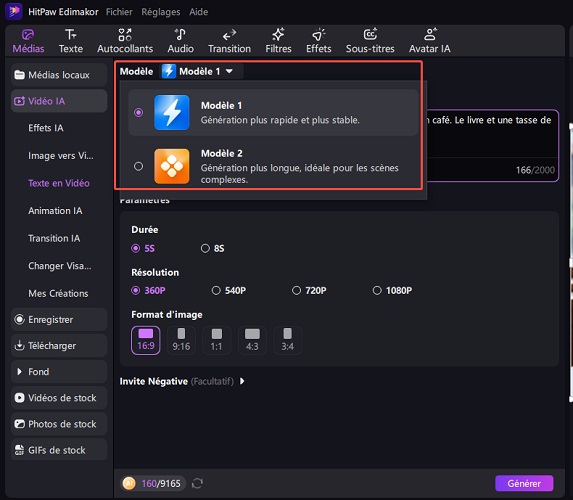The width and height of the screenshot is (573, 500).
Task: Click the Modèle 1 blue lightning icon
Action: [x=172, y=113]
